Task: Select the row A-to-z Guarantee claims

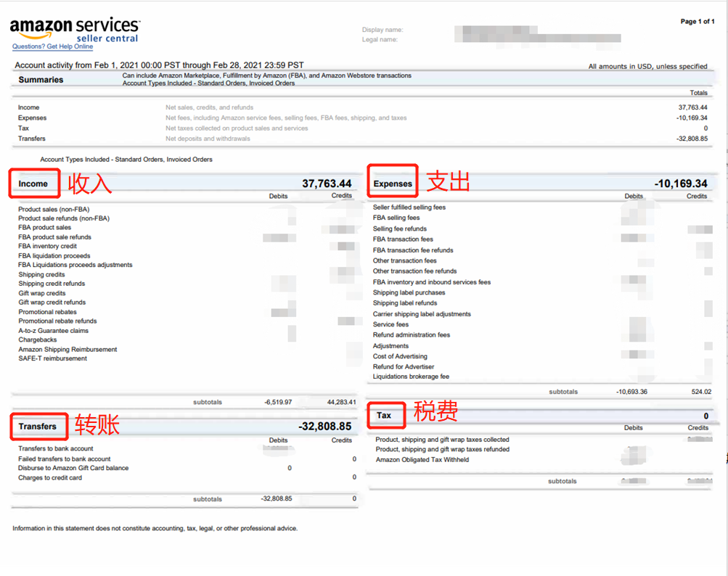Action: [x=54, y=331]
